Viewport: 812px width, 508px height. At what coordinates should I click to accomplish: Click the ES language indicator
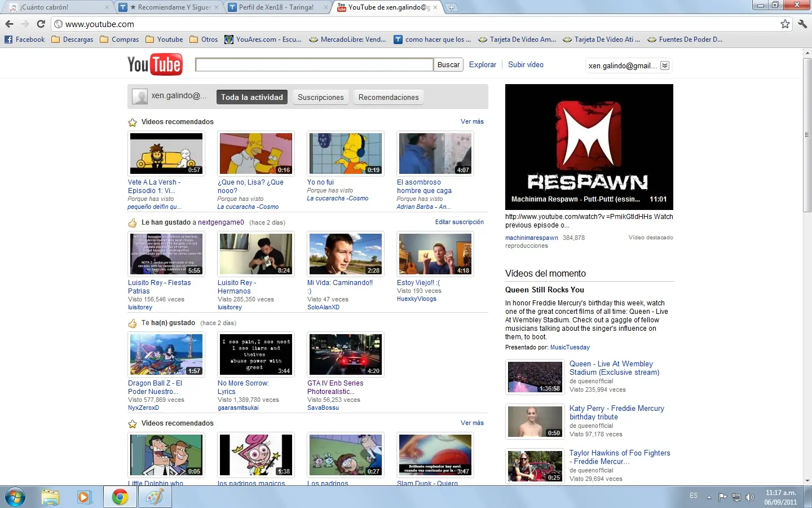coord(694,496)
